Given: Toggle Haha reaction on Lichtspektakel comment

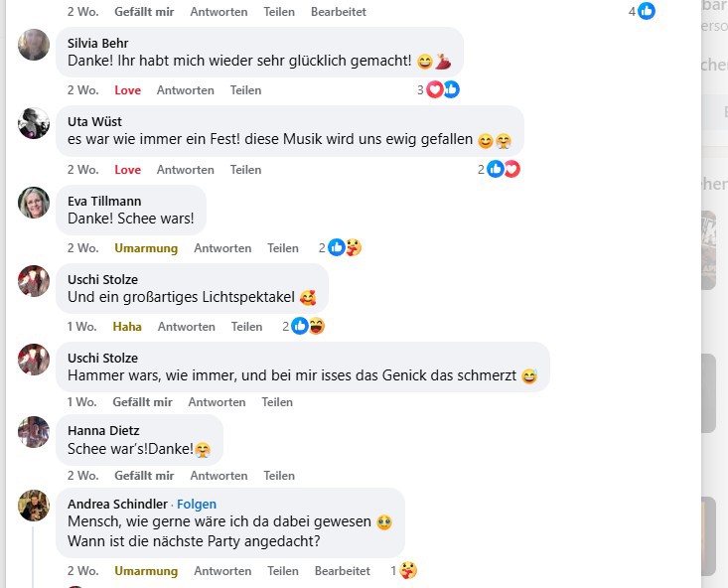Looking at the screenshot, I should point(127,327).
